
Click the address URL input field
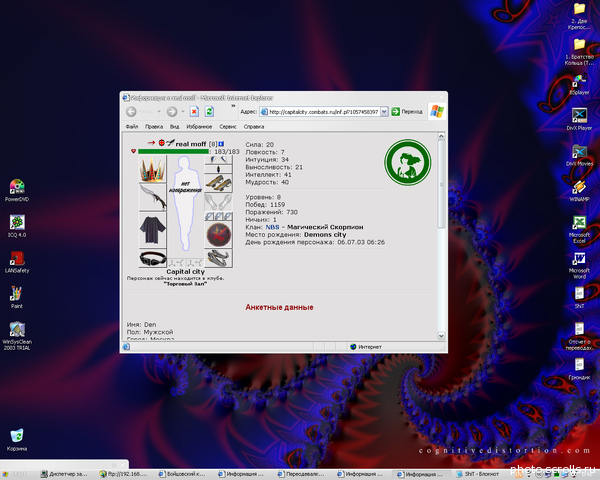[x=324, y=112]
